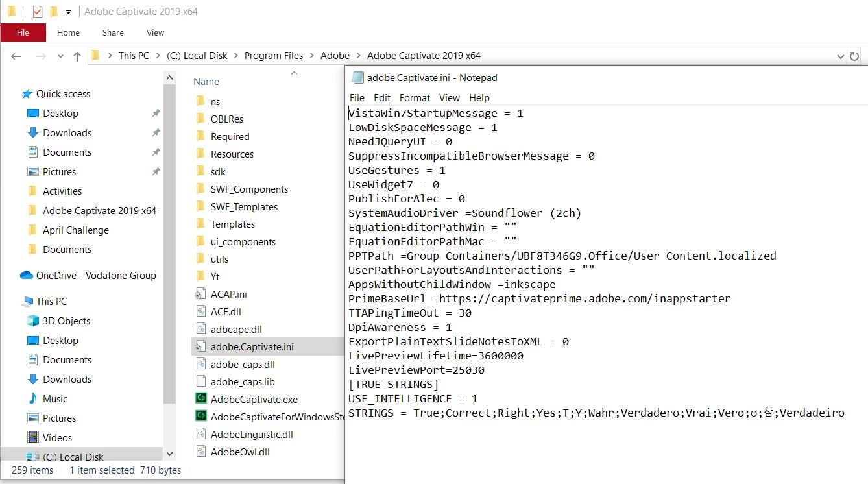Click This PC in the address breadcrumb
The height and width of the screenshot is (484, 868).
point(134,56)
